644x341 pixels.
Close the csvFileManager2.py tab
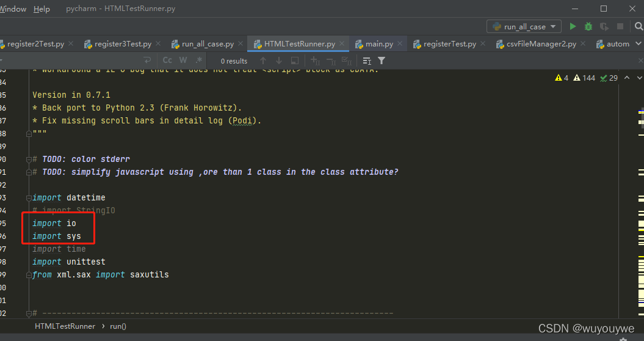[583, 43]
